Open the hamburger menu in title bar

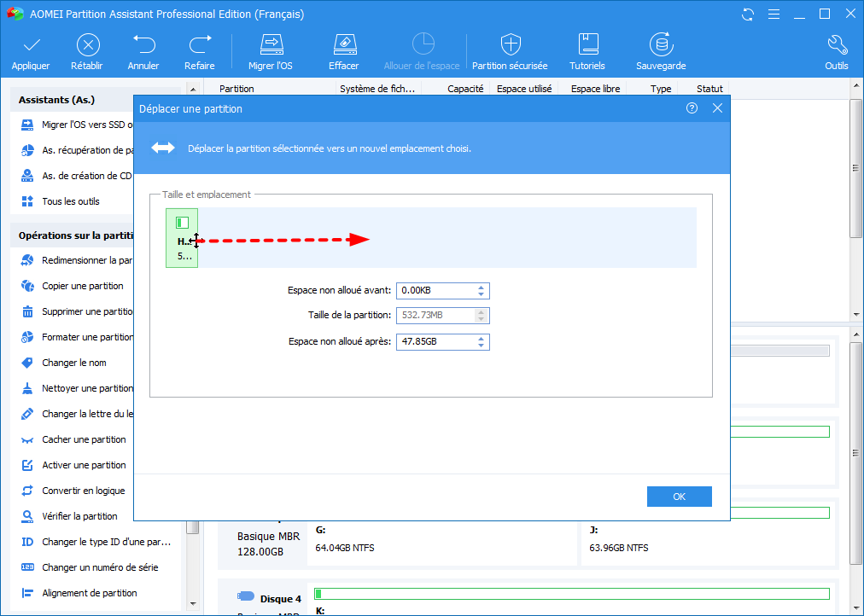pyautogui.click(x=774, y=15)
